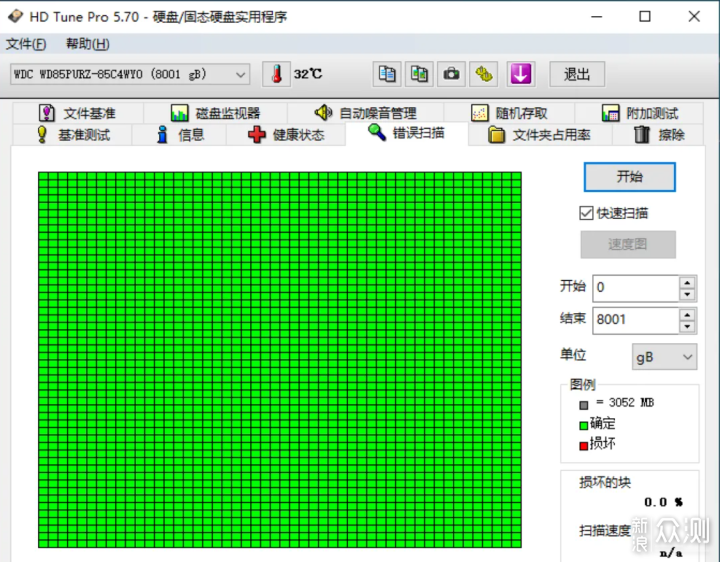Close the HD Tune Pro window
The height and width of the screenshot is (562, 720).
(694, 17)
